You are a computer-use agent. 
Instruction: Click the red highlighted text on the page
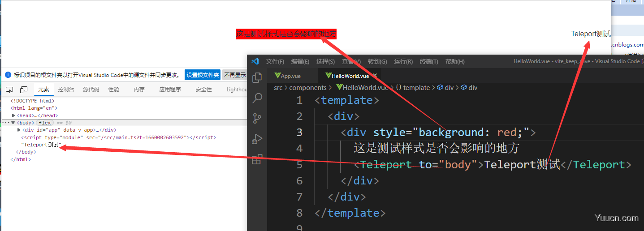(x=286, y=34)
